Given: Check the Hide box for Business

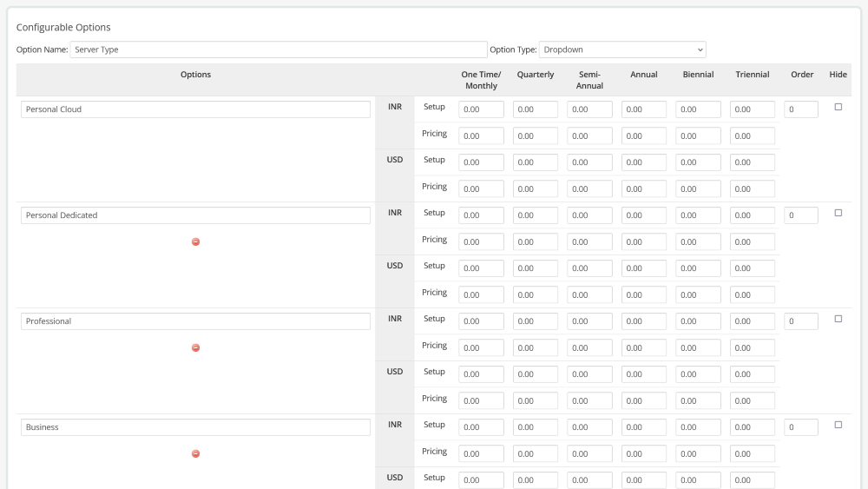Looking at the screenshot, I should (x=838, y=425).
